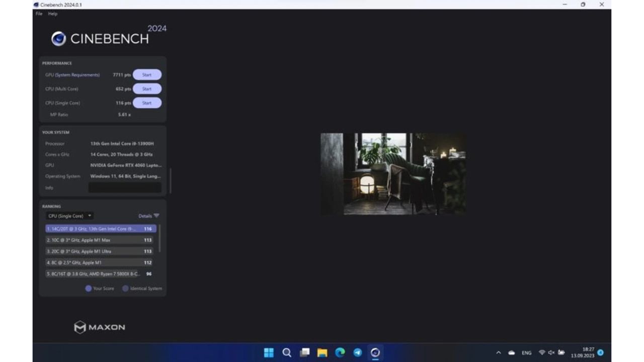Click the Cinebench icon in the taskbar

coord(375,352)
